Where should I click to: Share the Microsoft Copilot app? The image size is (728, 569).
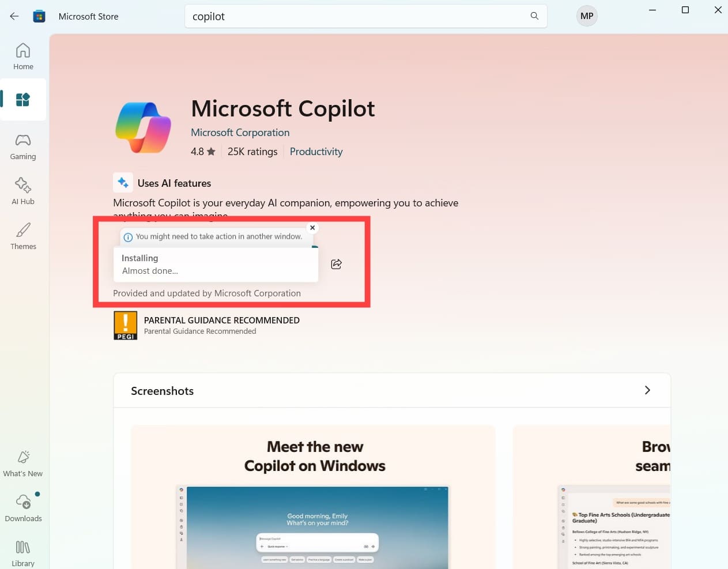[x=337, y=264]
